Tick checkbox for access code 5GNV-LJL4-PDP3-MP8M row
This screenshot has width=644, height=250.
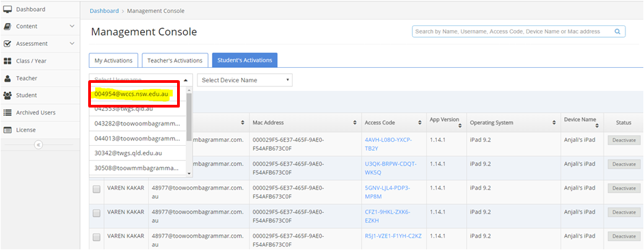point(96,189)
